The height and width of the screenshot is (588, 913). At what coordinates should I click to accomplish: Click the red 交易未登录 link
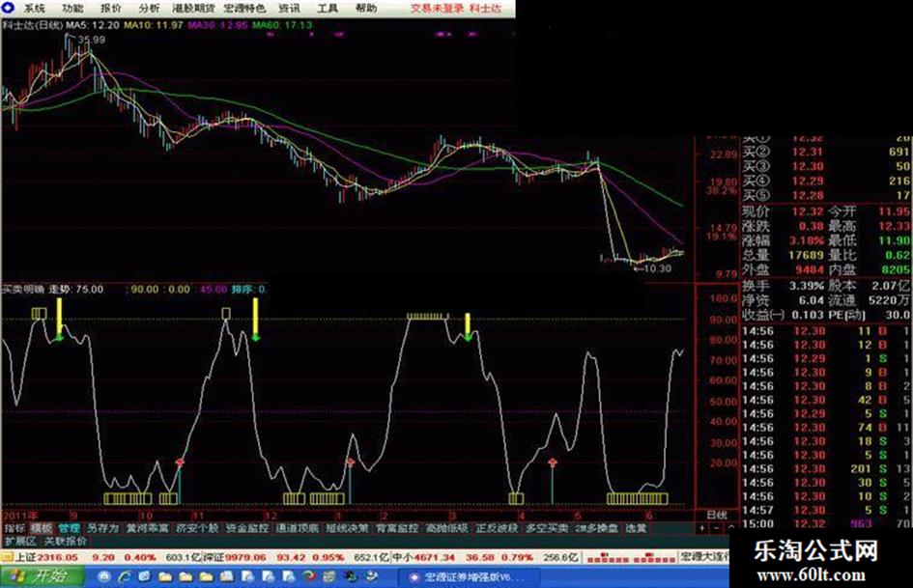(437, 8)
